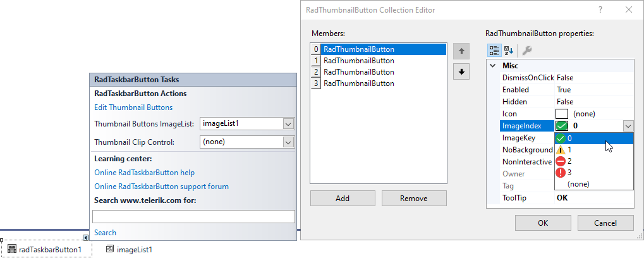The width and height of the screenshot is (644, 258).
Task: Choose (none) in ImageIndex list
Action: (594, 184)
